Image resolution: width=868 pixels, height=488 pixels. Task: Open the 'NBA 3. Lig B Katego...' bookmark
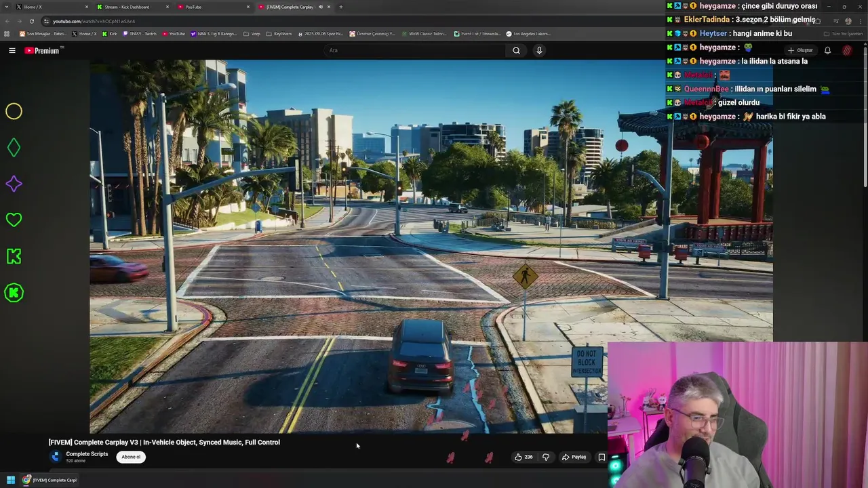click(214, 33)
